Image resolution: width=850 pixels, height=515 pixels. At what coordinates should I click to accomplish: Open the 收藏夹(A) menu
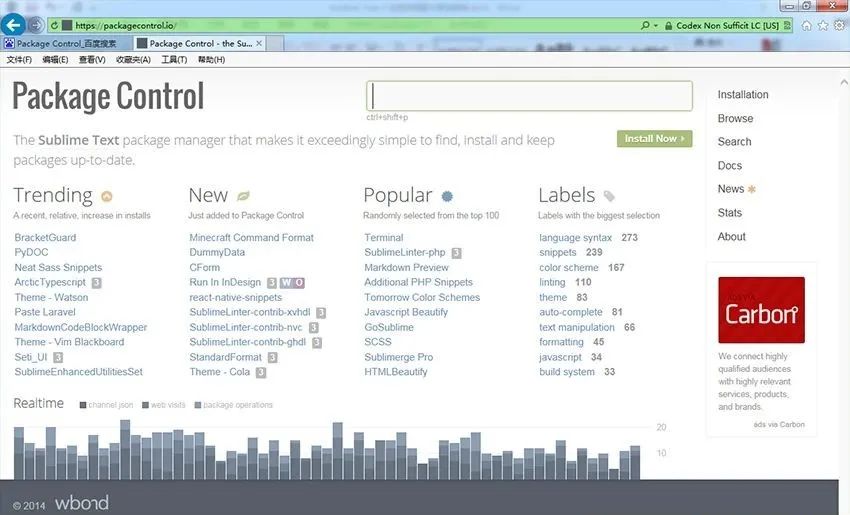(x=133, y=60)
